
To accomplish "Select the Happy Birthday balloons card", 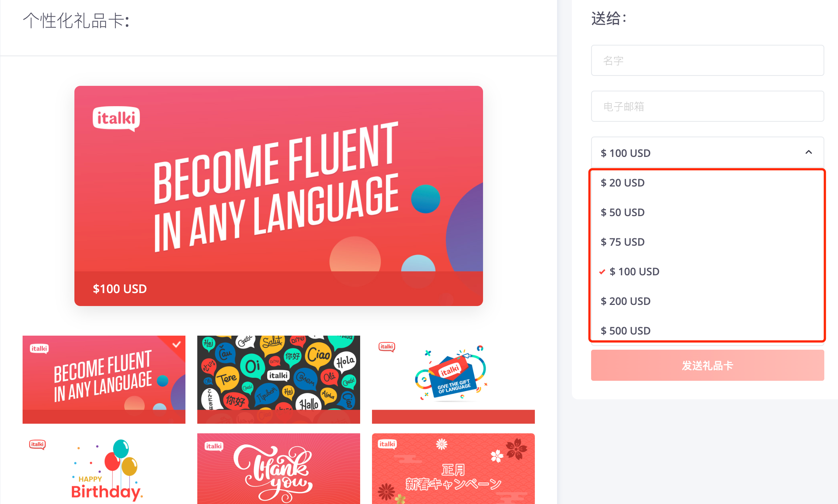I will [104, 468].
